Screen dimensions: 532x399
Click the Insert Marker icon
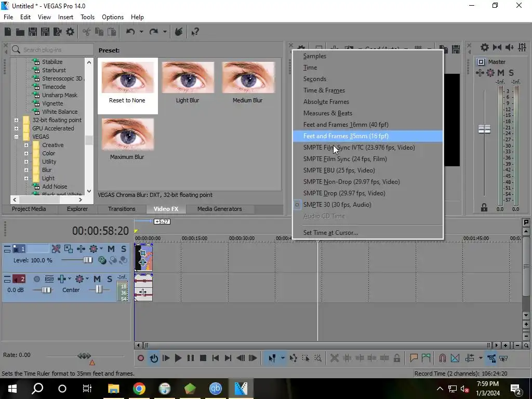pyautogui.click(x=414, y=358)
